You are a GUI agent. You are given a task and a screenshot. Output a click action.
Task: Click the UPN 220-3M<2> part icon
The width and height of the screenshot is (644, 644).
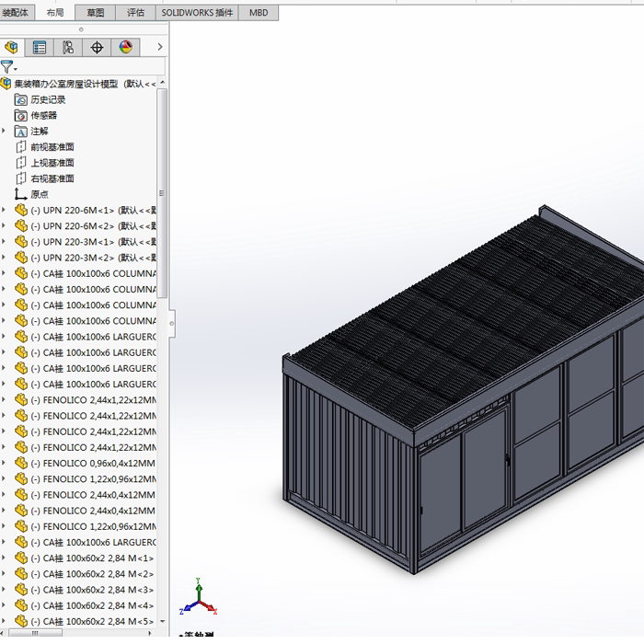coord(21,258)
